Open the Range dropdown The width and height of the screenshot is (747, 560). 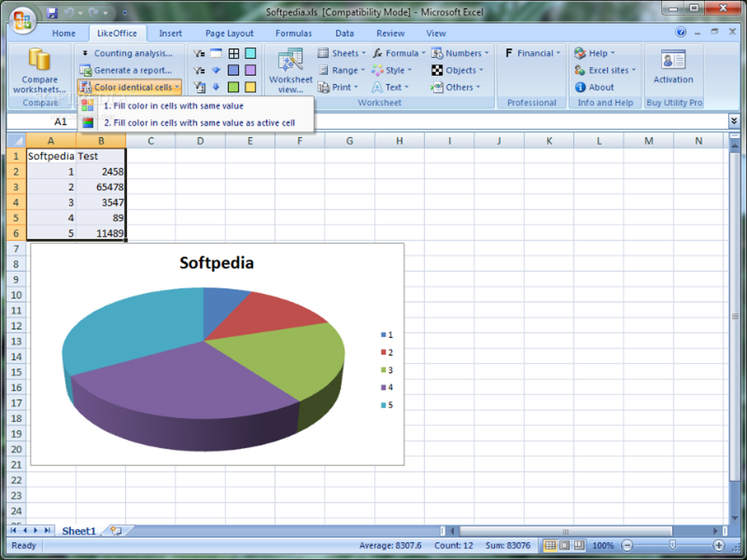(342, 70)
